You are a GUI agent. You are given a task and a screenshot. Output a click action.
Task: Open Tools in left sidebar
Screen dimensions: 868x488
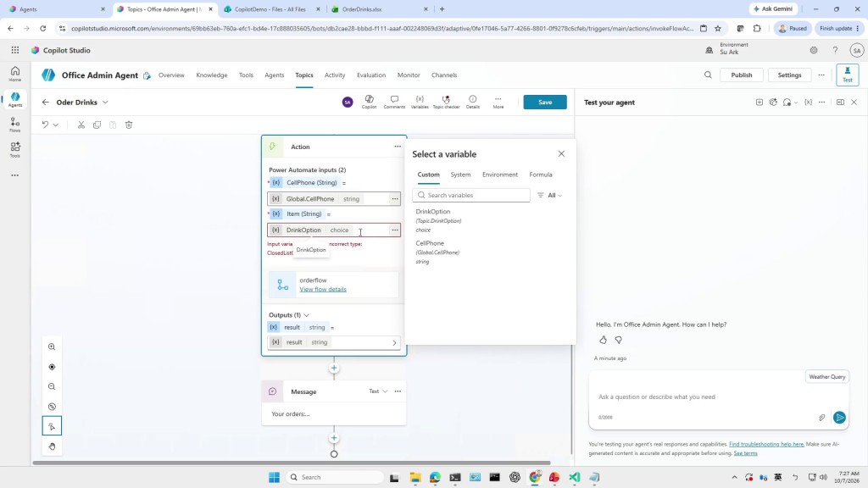coord(15,149)
